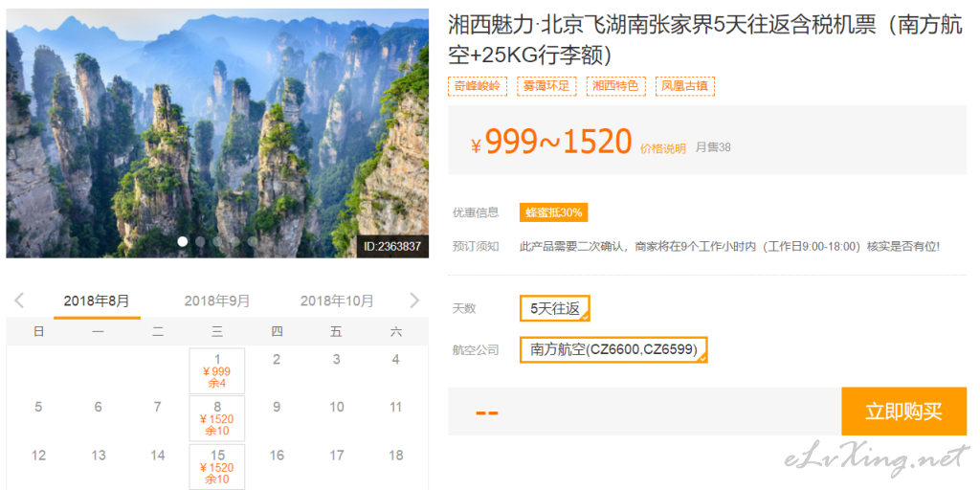Click the 凤凰古镇 tag

pos(685,86)
